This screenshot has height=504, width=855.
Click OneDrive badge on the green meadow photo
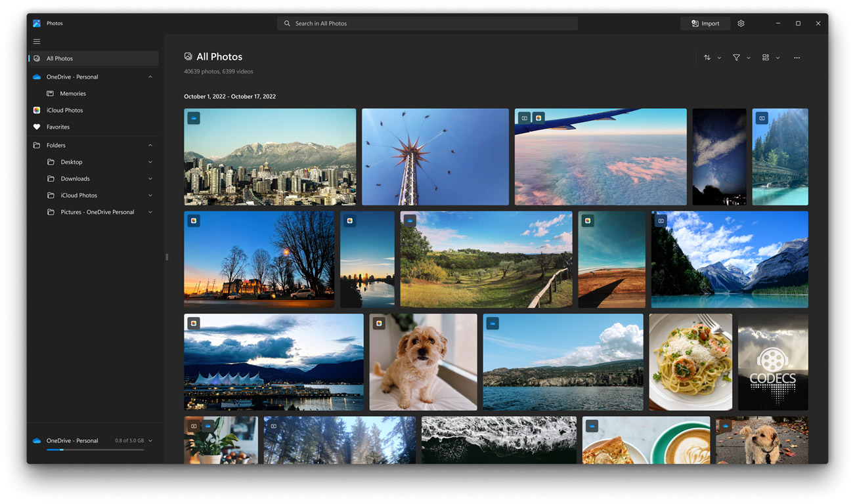[x=410, y=220]
